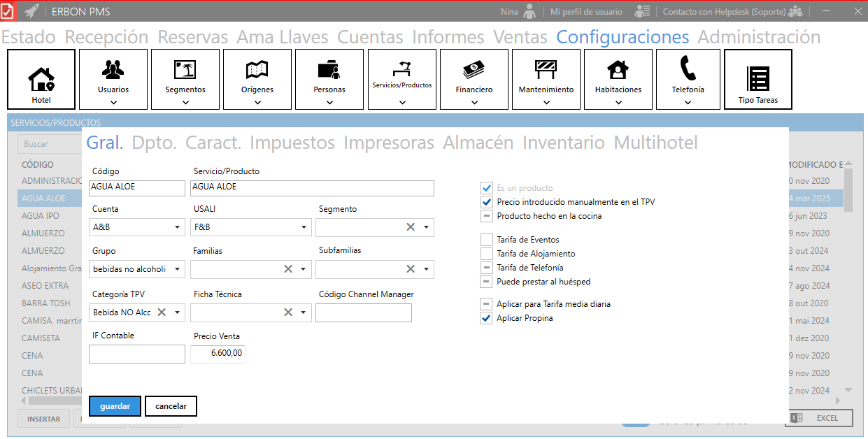This screenshot has width=868, height=439.
Task: Open the USALI dropdown showing F&B
Action: (304, 227)
